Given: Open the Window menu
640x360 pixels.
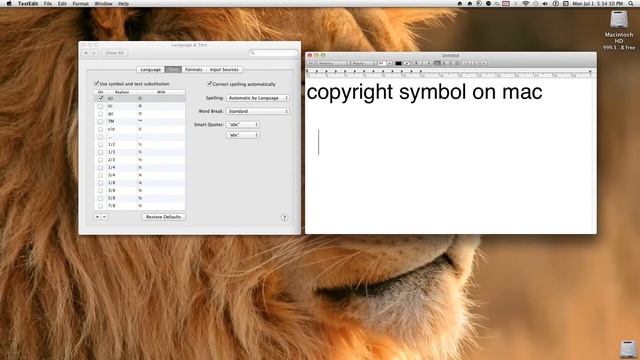Looking at the screenshot, I should coord(103,3).
